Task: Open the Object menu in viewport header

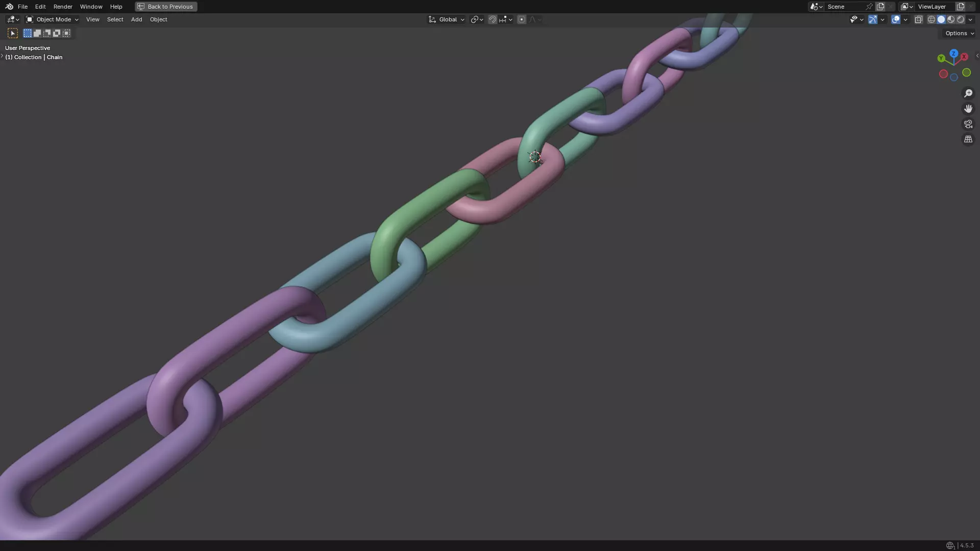Action: 158,19
